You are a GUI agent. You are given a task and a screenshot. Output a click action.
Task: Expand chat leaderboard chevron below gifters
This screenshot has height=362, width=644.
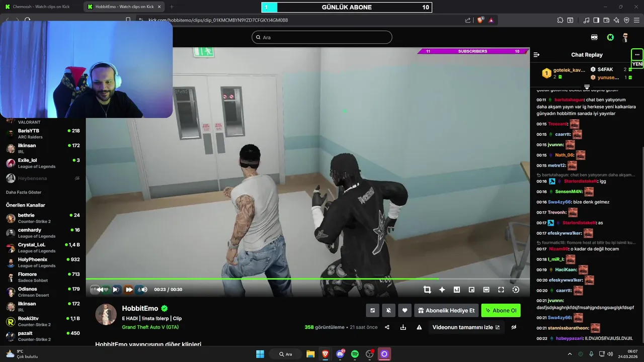(x=587, y=87)
